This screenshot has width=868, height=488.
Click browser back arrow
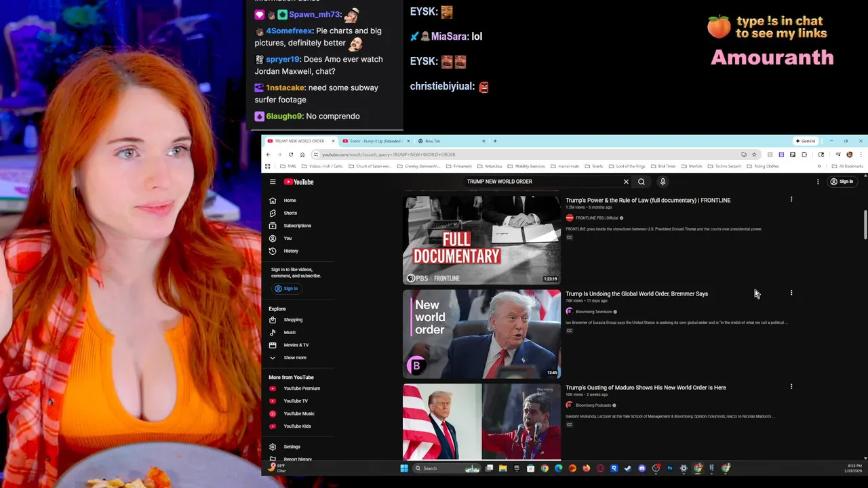(x=268, y=155)
